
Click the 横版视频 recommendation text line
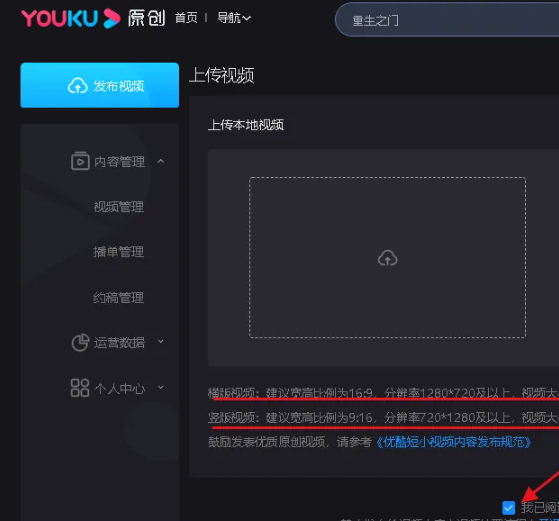(383, 393)
